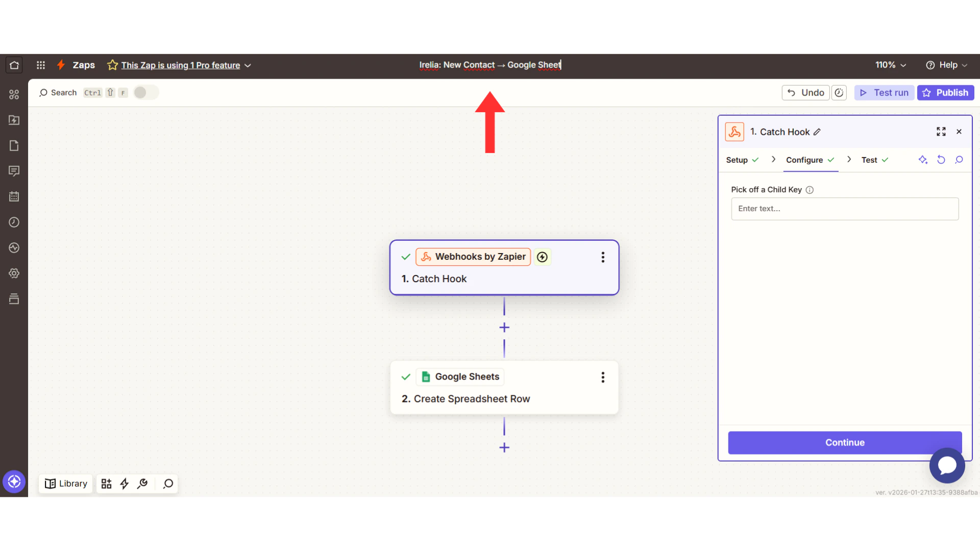Toggle the switch next to Search
Viewport: 980px width, 551px height.
146,92
